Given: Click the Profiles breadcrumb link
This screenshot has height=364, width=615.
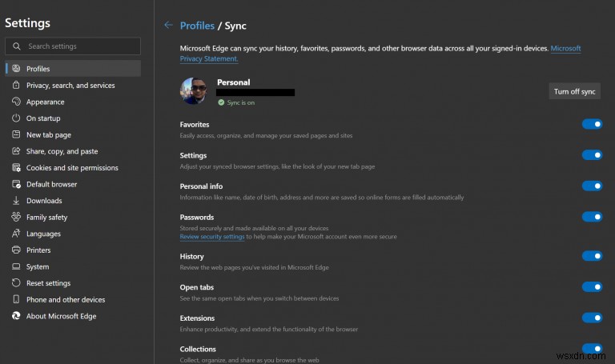Looking at the screenshot, I should [197, 26].
